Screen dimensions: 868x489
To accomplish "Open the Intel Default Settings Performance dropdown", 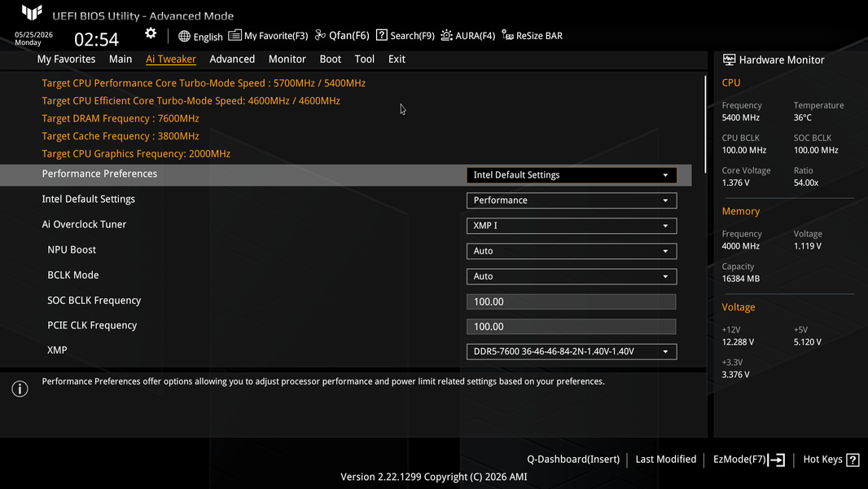I will [x=572, y=200].
